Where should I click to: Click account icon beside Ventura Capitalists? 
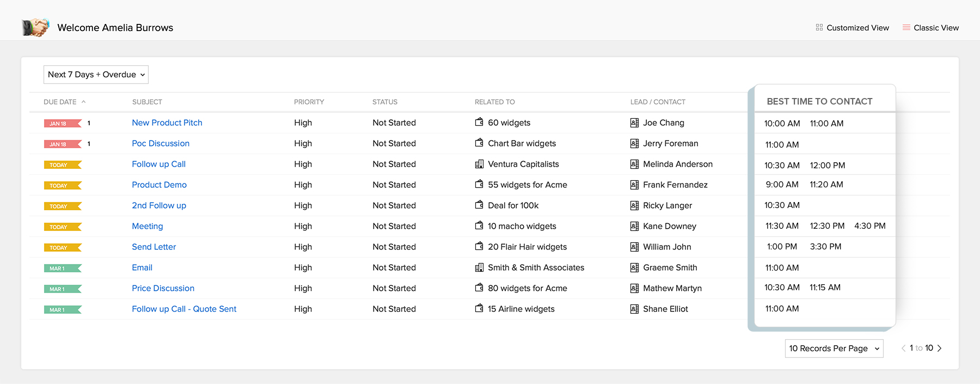(479, 164)
